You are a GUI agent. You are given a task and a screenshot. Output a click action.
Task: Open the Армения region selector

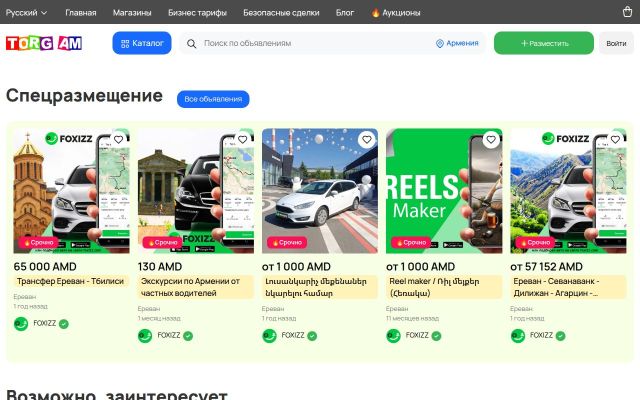click(457, 43)
